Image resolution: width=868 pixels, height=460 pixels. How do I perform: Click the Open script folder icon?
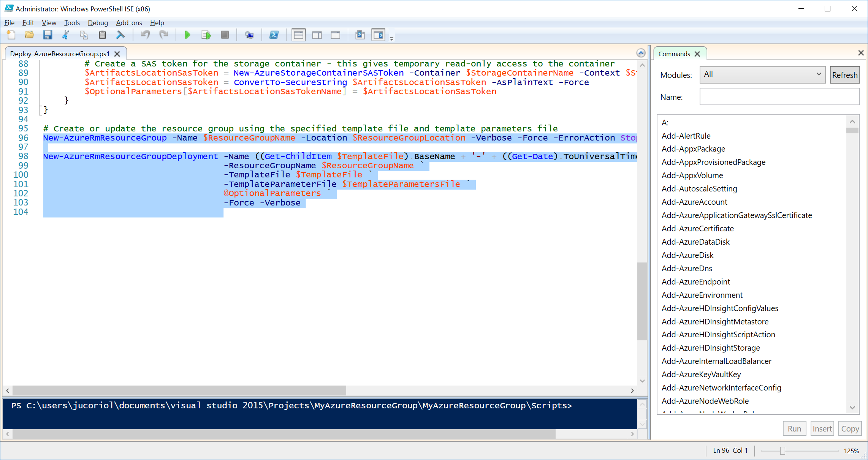tap(29, 35)
